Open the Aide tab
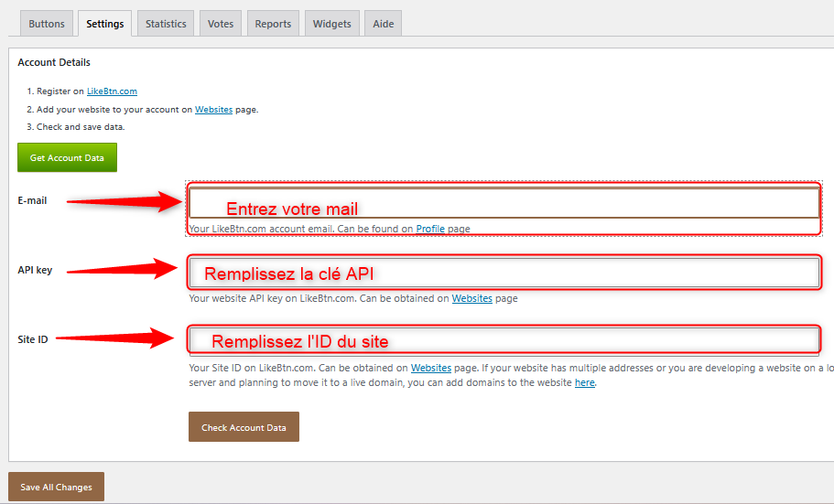Image resolution: width=834 pixels, height=504 pixels. pyautogui.click(x=383, y=24)
